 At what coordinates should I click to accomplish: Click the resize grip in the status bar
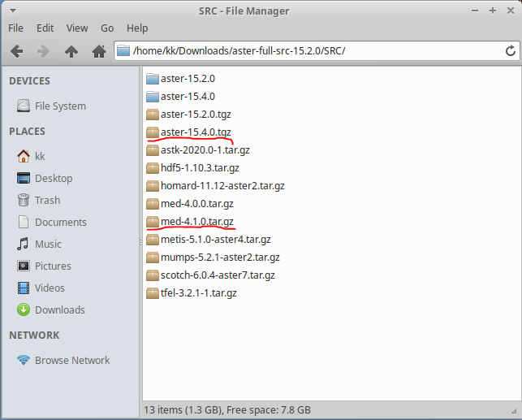(515, 411)
